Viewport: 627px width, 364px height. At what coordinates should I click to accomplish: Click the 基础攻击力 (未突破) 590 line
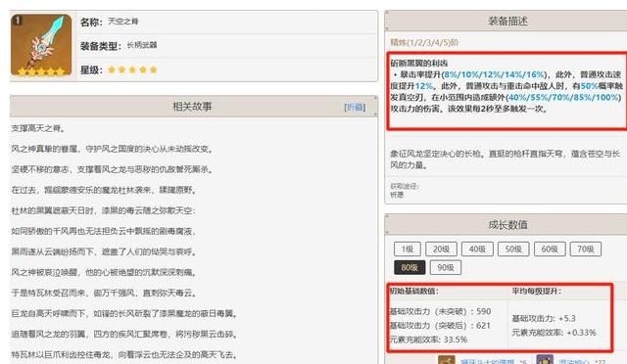tap(440, 311)
